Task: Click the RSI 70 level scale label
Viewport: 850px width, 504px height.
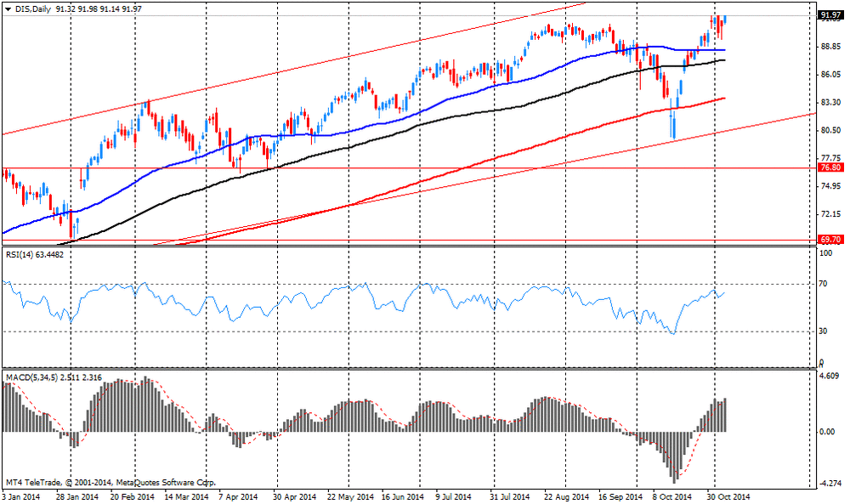Action: (x=823, y=285)
